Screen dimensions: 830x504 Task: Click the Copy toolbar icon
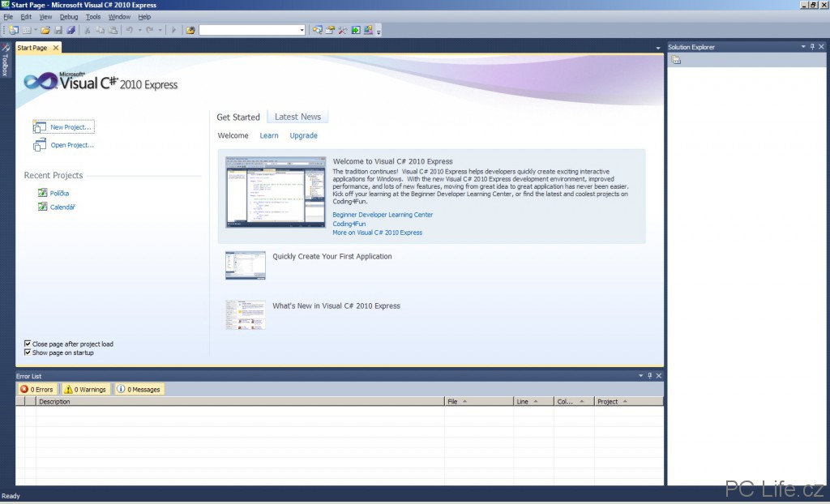pyautogui.click(x=100, y=30)
